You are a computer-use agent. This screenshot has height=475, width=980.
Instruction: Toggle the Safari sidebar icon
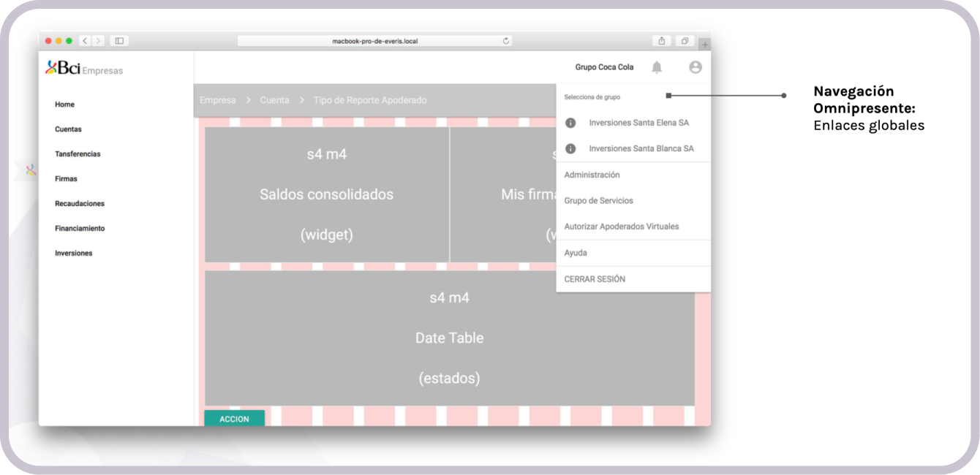coord(118,41)
